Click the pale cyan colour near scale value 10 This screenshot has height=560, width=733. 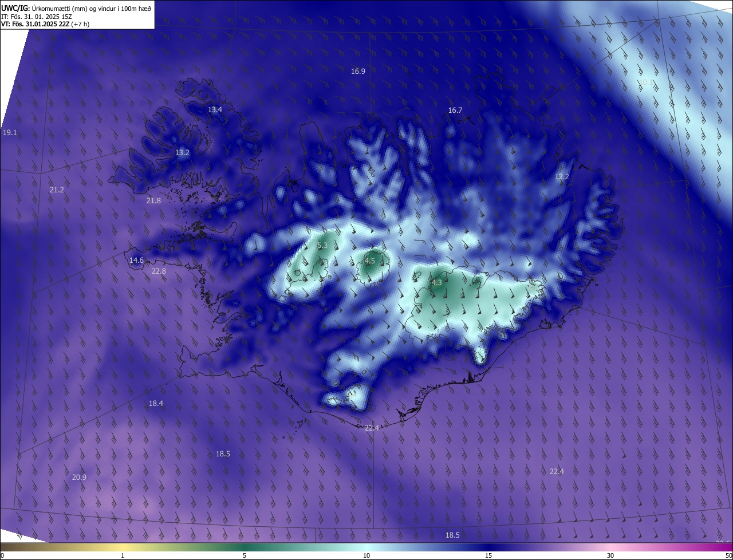click(366, 548)
